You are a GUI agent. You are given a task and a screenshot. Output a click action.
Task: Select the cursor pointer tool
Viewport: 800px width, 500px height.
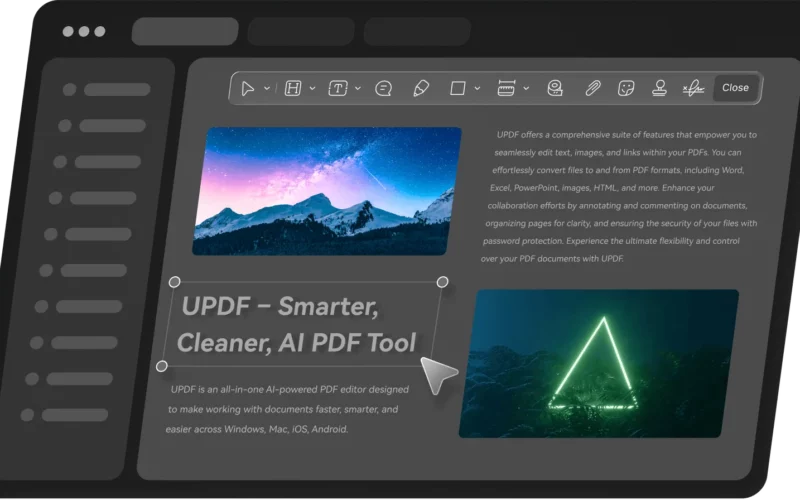click(x=248, y=88)
